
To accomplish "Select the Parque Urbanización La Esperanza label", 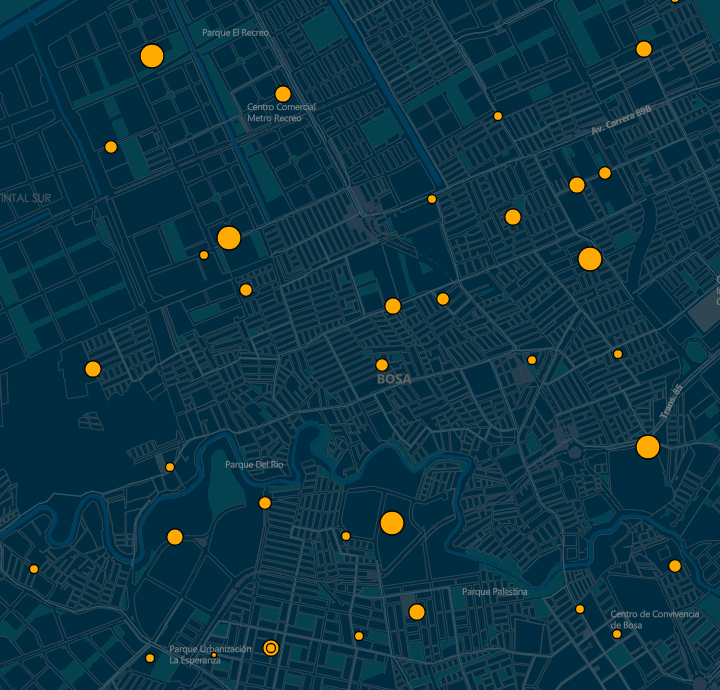I will point(210,654).
